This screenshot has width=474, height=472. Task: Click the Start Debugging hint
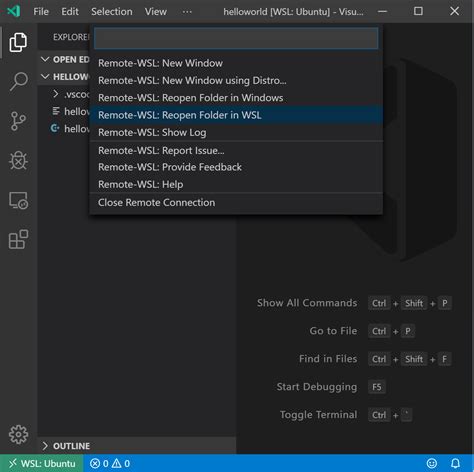point(317,387)
